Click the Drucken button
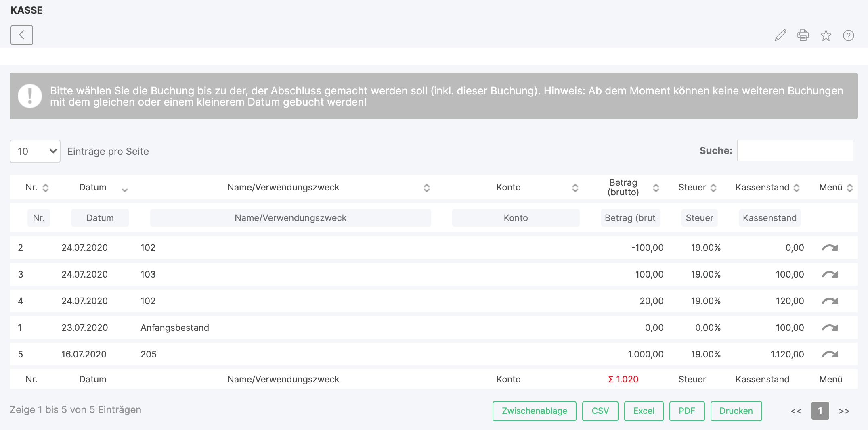868x430 pixels. click(736, 411)
